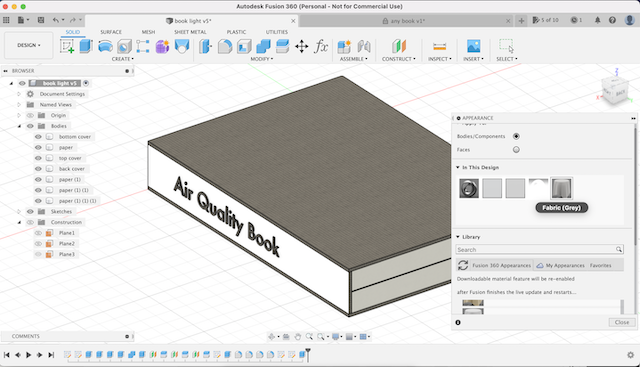Screen dimensions: 640x367
Task: Click the Undo arrow
Action: (56, 20)
